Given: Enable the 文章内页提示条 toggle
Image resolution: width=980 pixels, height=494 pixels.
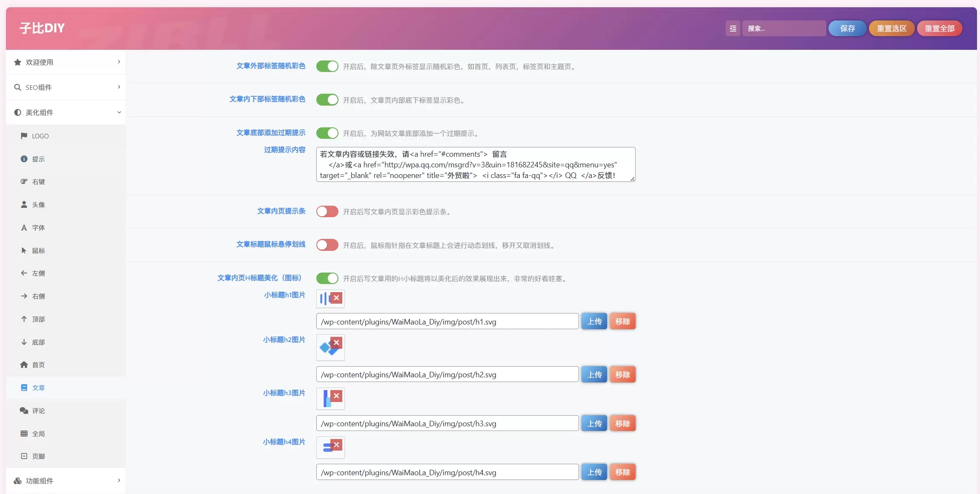Looking at the screenshot, I should pyautogui.click(x=327, y=212).
